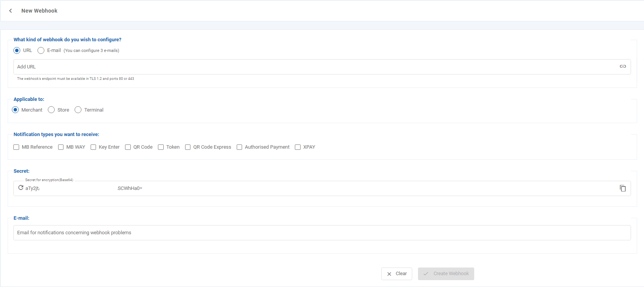Click the link icon in URL field
Screen dimensions: 644x287
coord(623,66)
